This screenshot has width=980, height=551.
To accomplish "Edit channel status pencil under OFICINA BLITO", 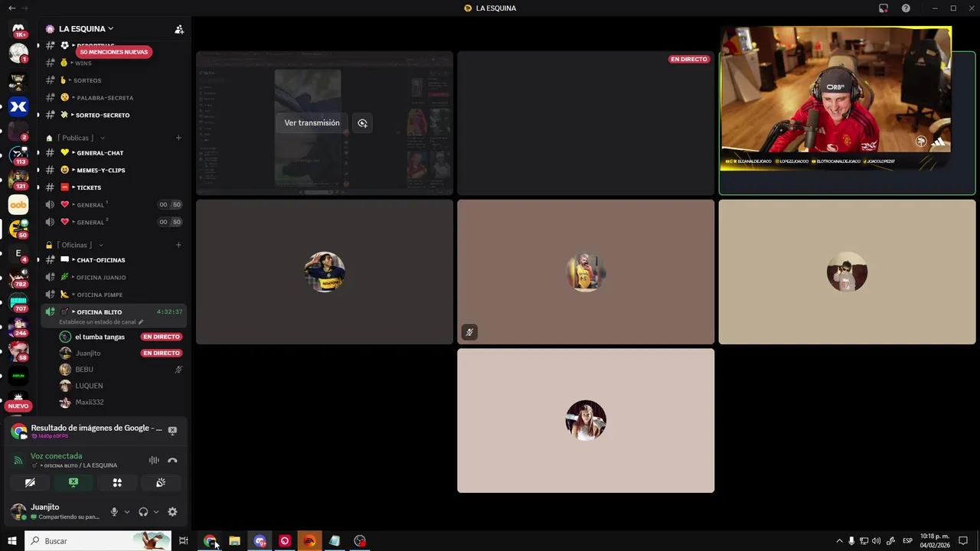I will click(140, 322).
